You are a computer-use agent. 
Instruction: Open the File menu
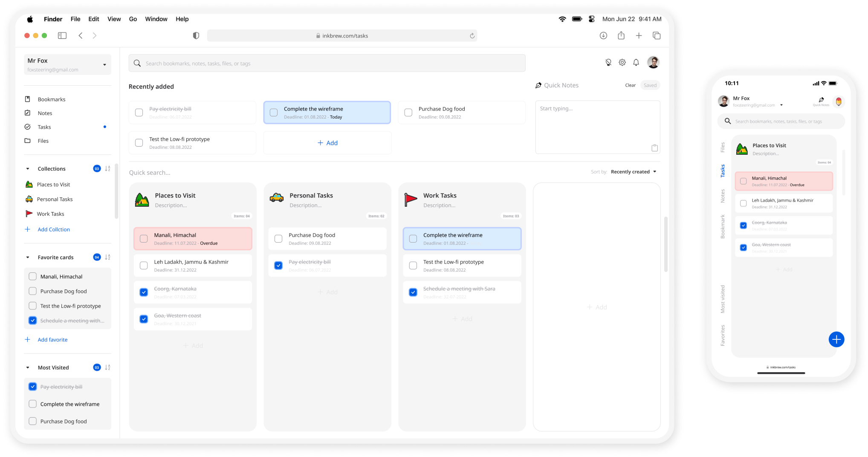click(75, 19)
